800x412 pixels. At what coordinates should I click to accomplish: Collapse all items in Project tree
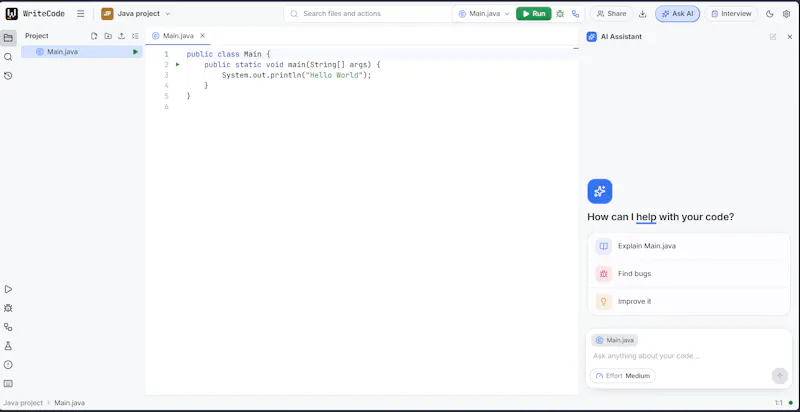click(135, 36)
